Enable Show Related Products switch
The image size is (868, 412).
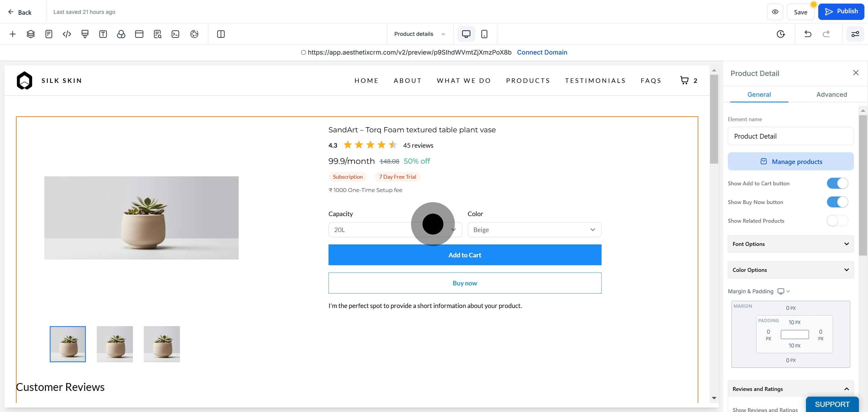coord(837,221)
